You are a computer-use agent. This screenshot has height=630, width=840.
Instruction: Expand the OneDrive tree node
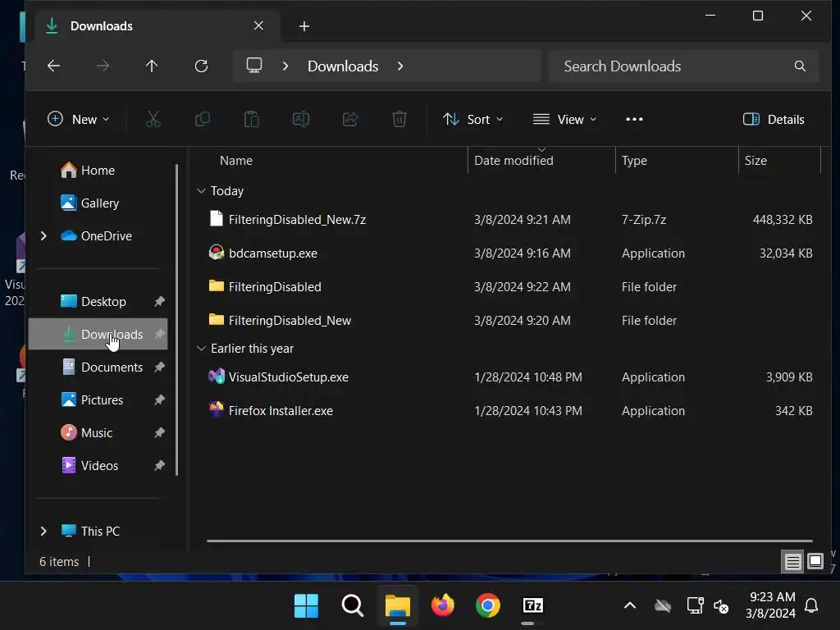[44, 235]
